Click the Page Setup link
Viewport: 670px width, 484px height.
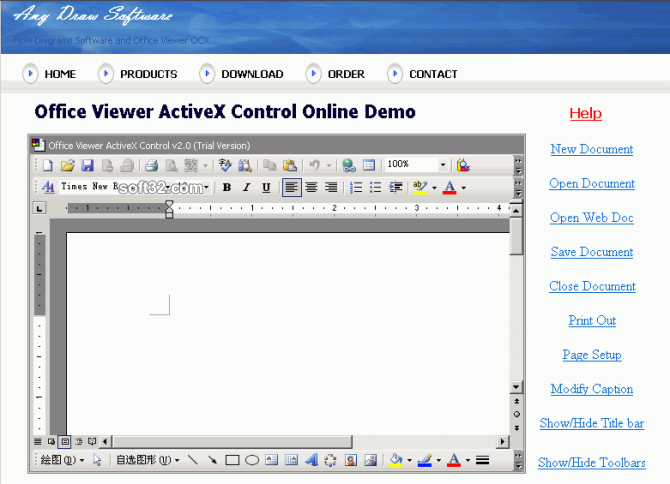coord(592,355)
